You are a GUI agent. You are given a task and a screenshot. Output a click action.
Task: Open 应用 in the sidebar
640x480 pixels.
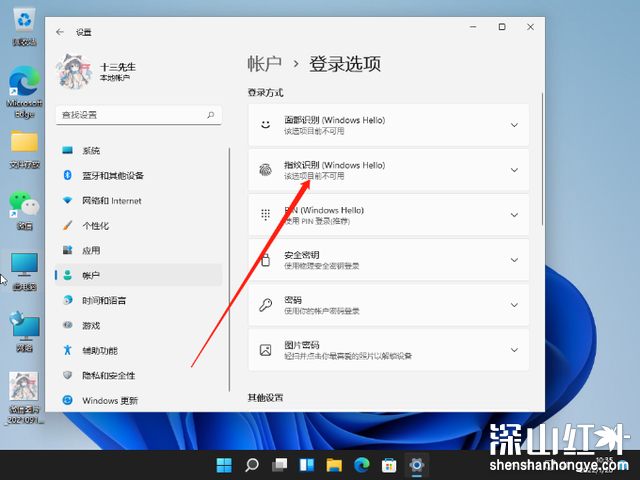139,250
